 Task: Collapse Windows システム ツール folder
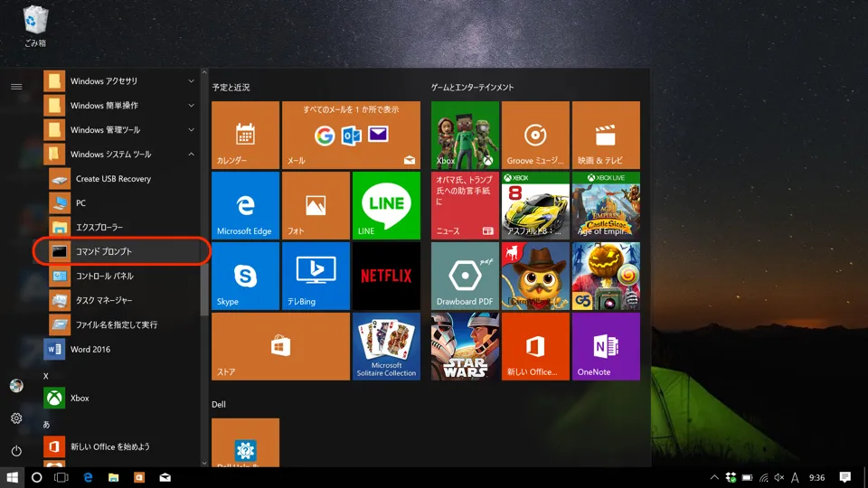(x=119, y=154)
